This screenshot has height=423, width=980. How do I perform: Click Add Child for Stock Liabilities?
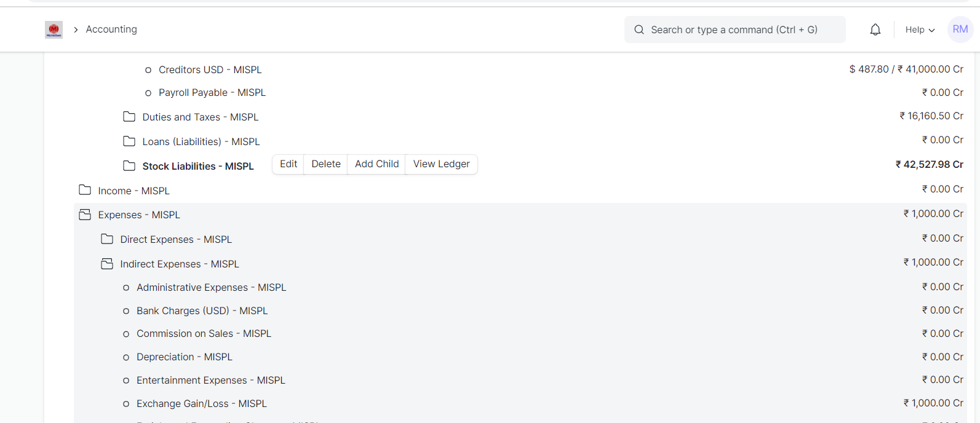click(x=376, y=164)
